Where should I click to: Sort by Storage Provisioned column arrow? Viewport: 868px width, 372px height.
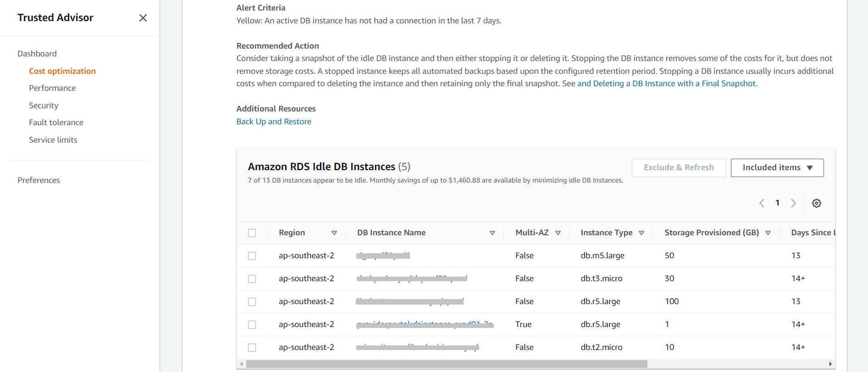click(768, 233)
